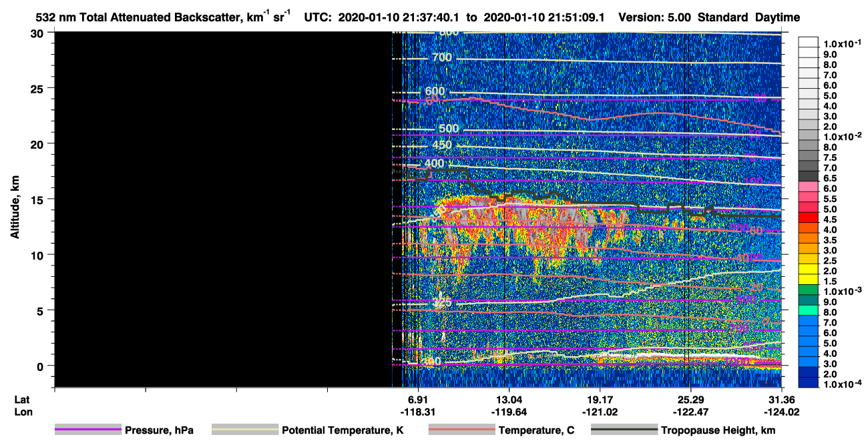
Task: Click the latitude 13.04 axis label
Action: pos(509,400)
